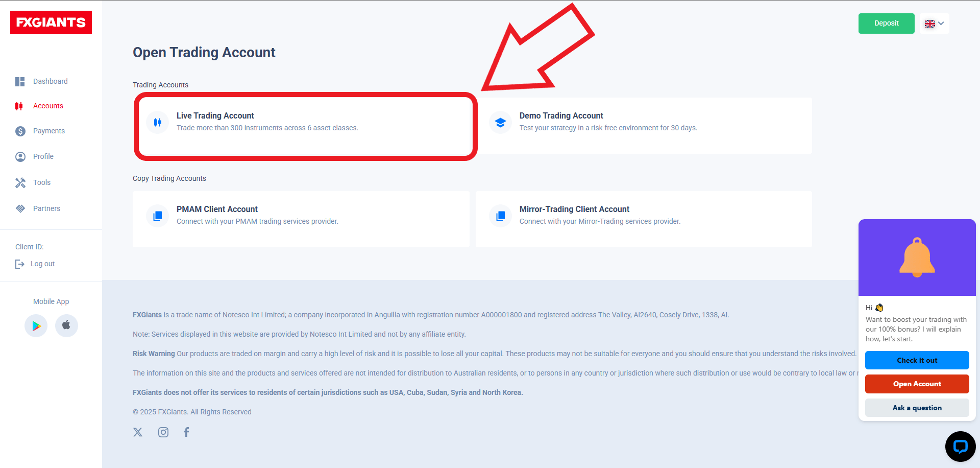This screenshot has width=980, height=468.
Task: Click 'Trade more than 300 instruments' description
Action: coord(267,128)
